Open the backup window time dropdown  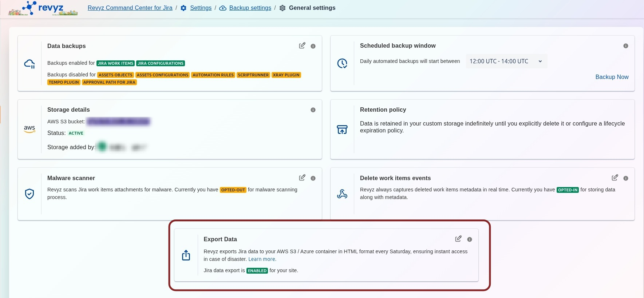[x=506, y=61]
